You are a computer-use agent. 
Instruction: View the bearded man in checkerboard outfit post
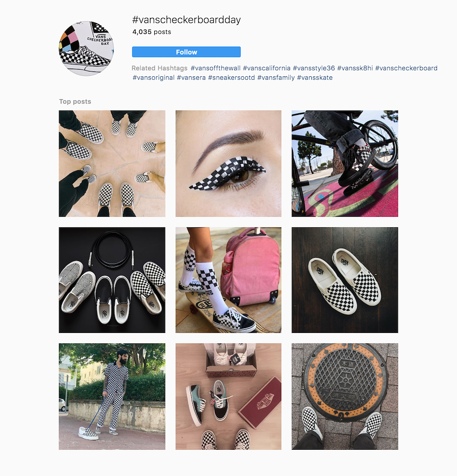click(112, 396)
